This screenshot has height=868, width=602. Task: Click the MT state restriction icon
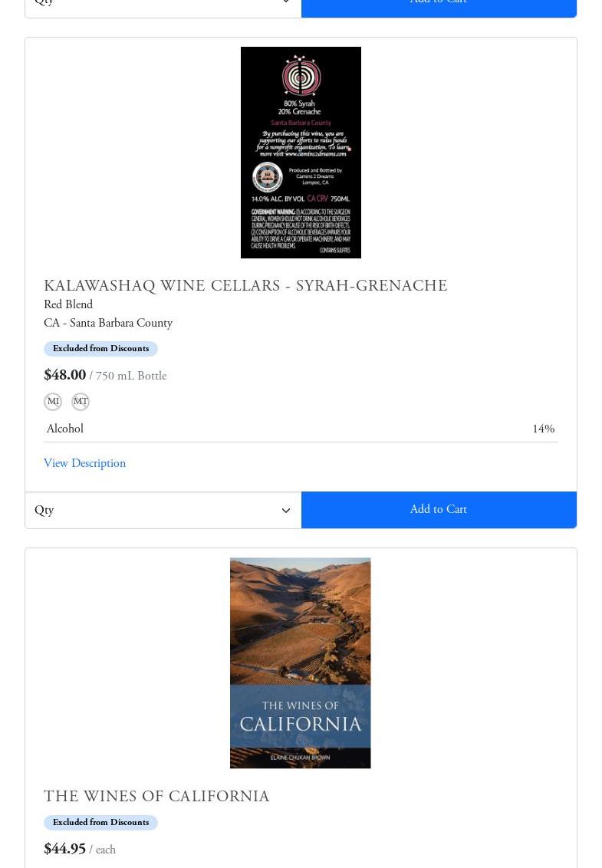pyautogui.click(x=81, y=402)
